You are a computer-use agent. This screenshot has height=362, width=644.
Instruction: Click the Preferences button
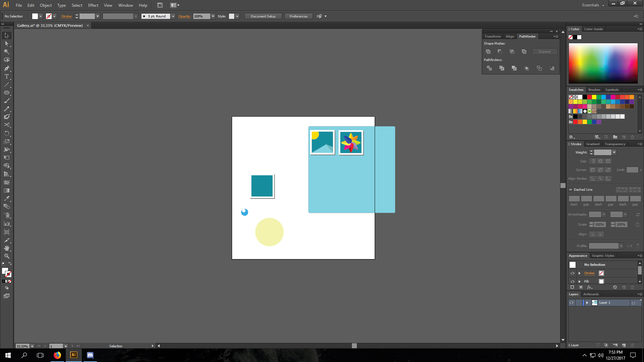(x=298, y=16)
